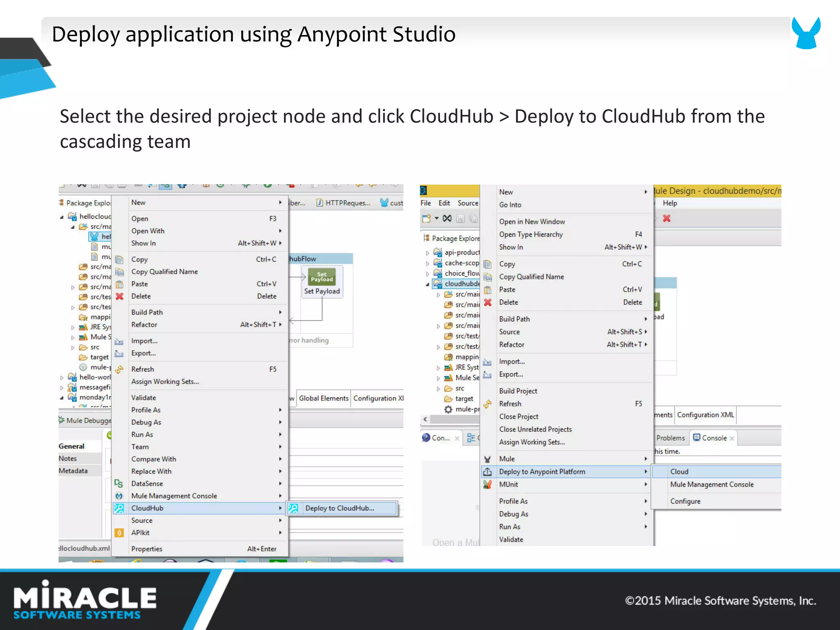840x630 pixels.
Task: Click red X toolbar icon below Help
Action: click(667, 218)
